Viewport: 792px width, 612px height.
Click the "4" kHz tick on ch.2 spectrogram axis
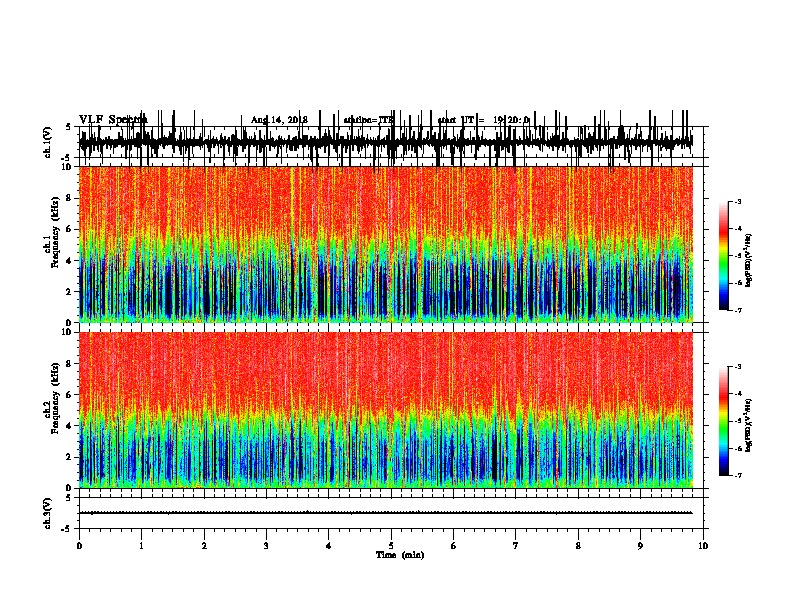tap(70, 426)
